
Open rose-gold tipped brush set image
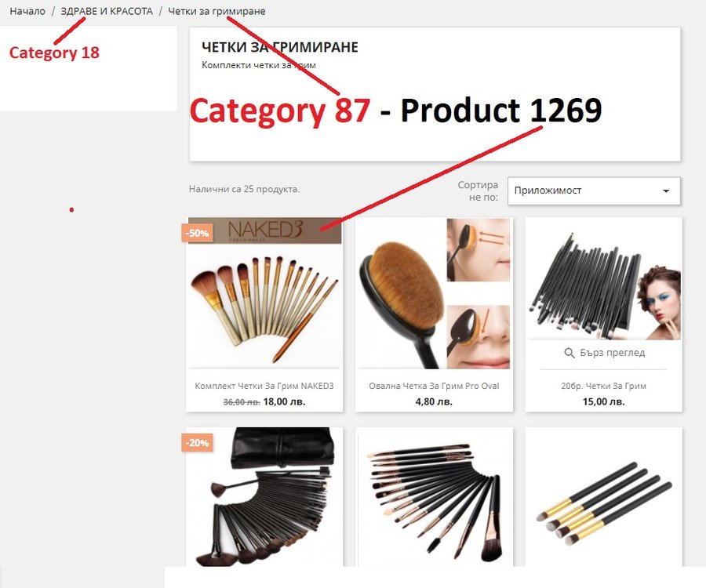tap(434, 497)
